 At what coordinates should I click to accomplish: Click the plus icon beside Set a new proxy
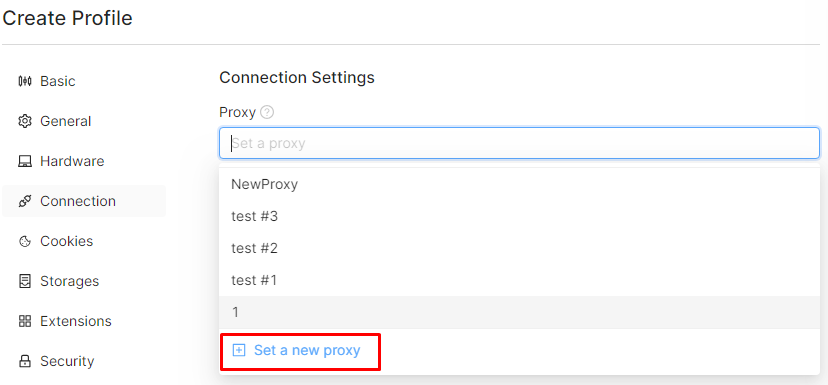tap(239, 350)
